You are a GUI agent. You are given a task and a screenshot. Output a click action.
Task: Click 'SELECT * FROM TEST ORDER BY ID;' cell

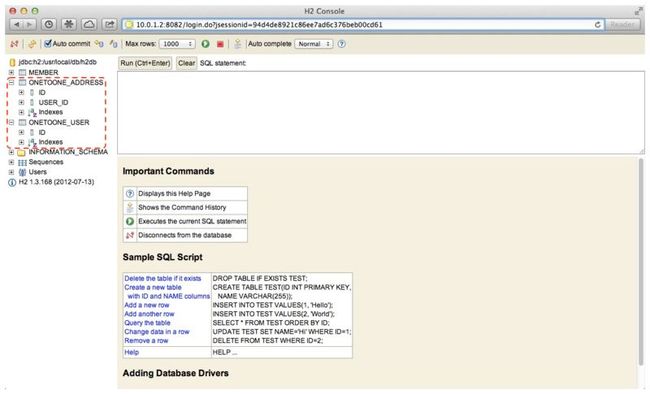[x=271, y=323]
